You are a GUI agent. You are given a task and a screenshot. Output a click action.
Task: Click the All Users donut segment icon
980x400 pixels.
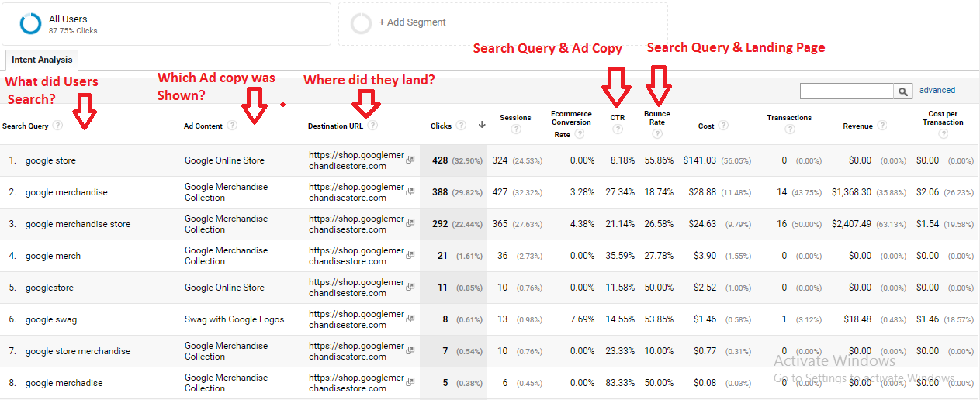(x=31, y=24)
